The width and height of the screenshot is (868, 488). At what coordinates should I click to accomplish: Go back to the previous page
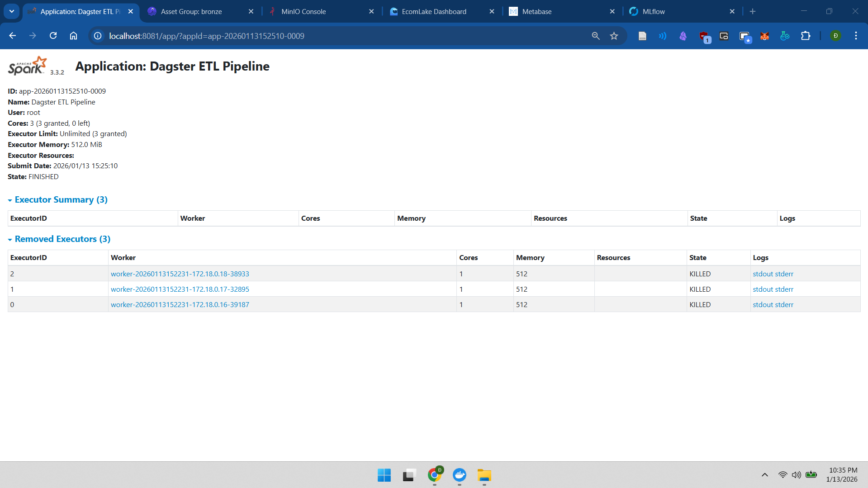pyautogui.click(x=12, y=36)
